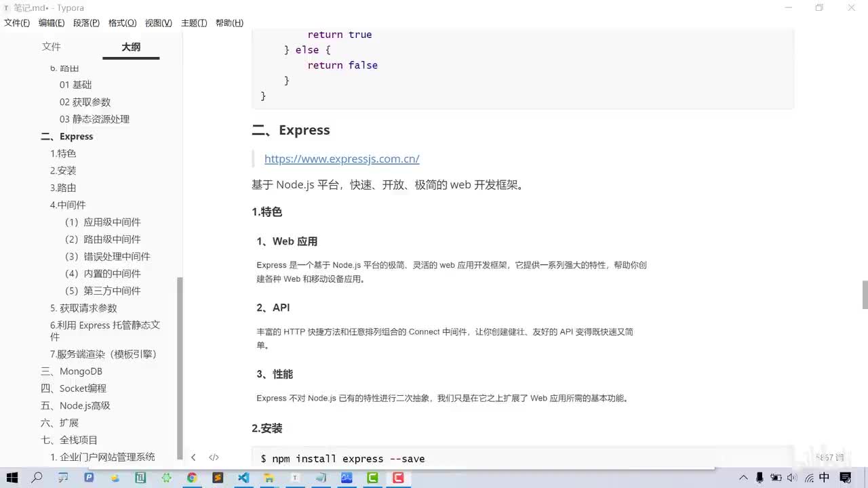Place cursor in npm install express code block

pyautogui.click(x=522, y=458)
